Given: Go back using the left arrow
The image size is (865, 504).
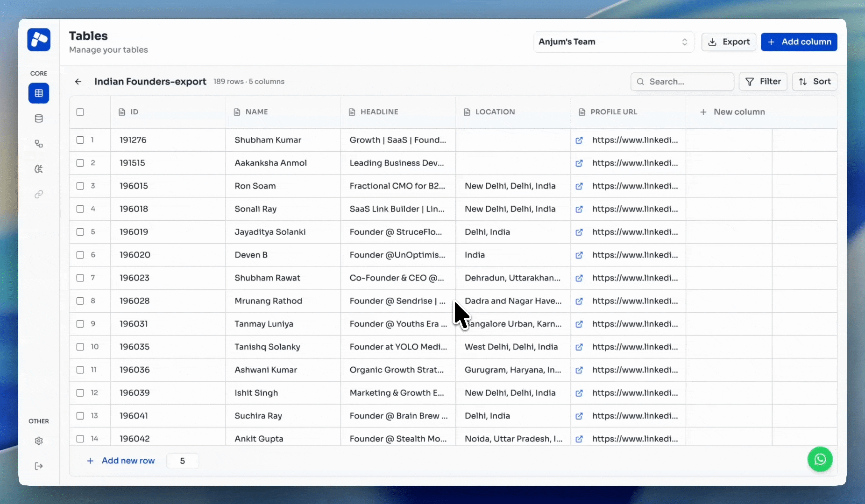Looking at the screenshot, I should [x=78, y=82].
